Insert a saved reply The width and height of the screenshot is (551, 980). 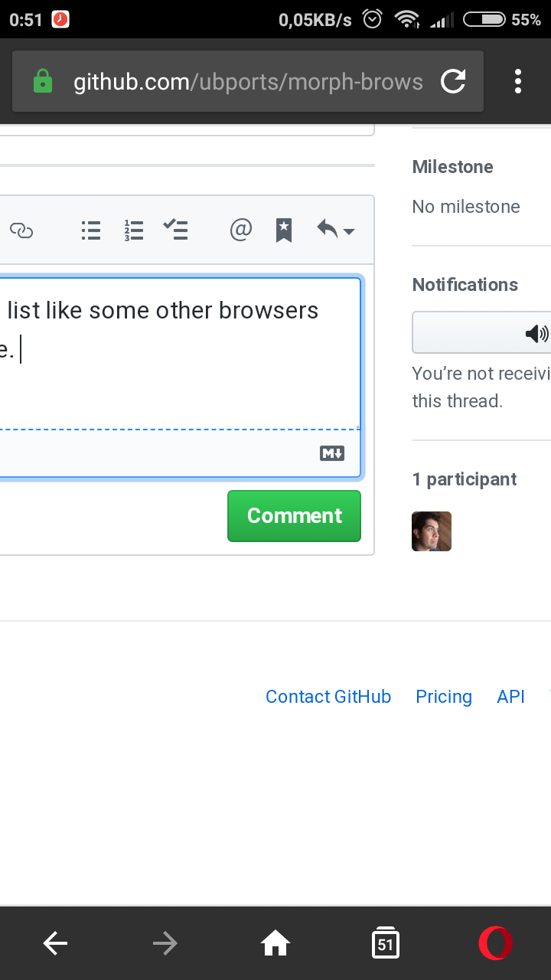[283, 230]
